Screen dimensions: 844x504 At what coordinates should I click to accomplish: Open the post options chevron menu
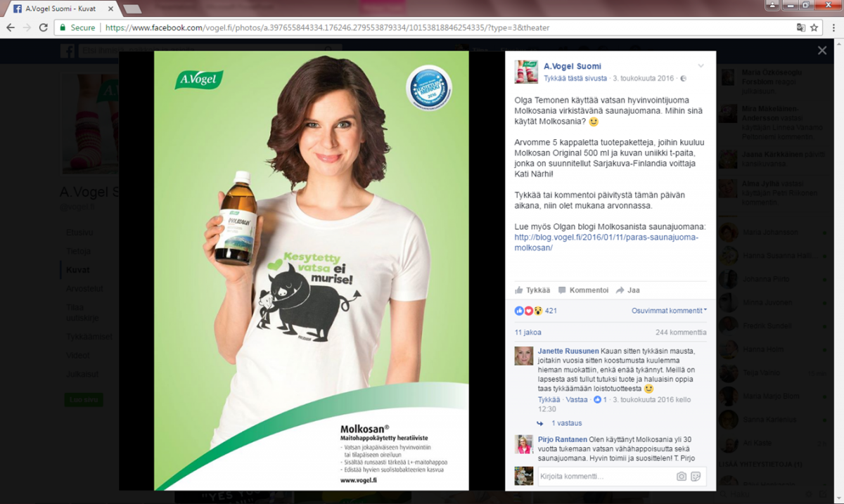[x=701, y=66]
